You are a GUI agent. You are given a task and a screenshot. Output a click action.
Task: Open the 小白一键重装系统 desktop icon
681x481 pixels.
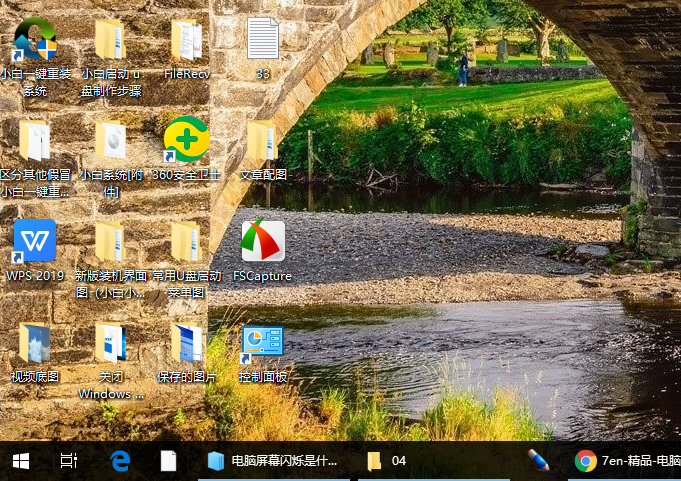(x=34, y=41)
